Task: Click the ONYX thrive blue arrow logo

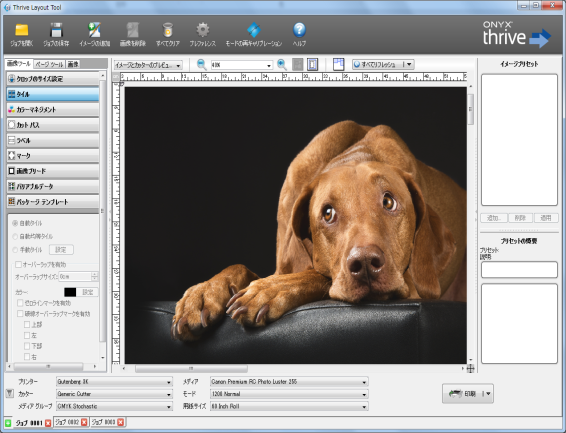Action: click(540, 39)
